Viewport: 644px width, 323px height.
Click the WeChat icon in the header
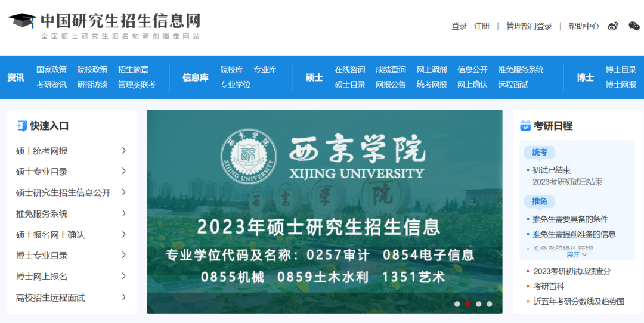[634, 26]
